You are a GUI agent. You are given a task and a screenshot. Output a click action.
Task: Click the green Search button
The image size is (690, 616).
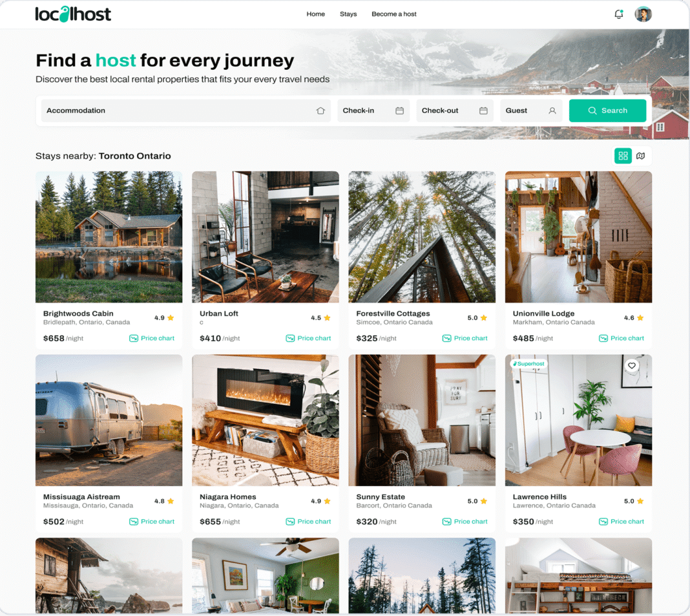607,111
